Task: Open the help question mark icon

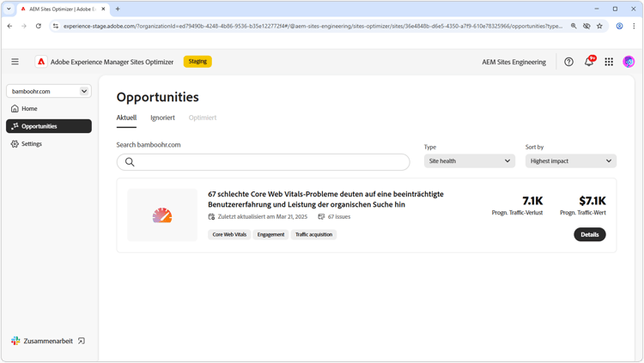Action: (568, 62)
